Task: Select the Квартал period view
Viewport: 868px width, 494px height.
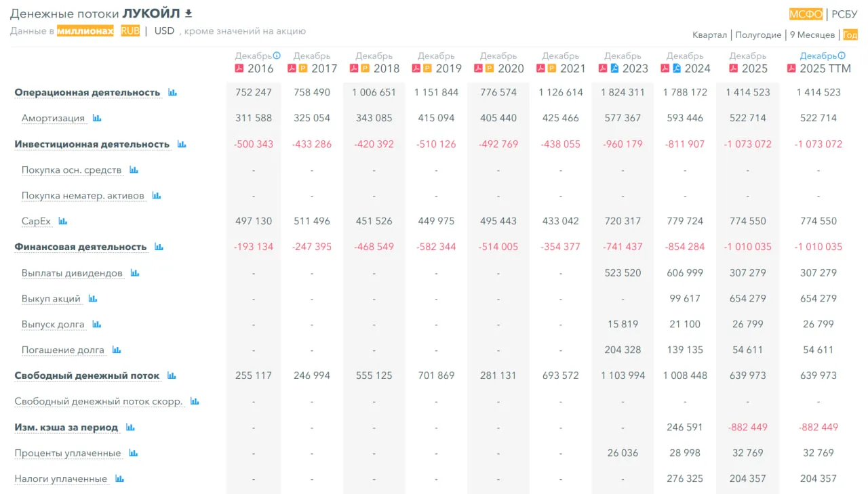Action: tap(709, 35)
